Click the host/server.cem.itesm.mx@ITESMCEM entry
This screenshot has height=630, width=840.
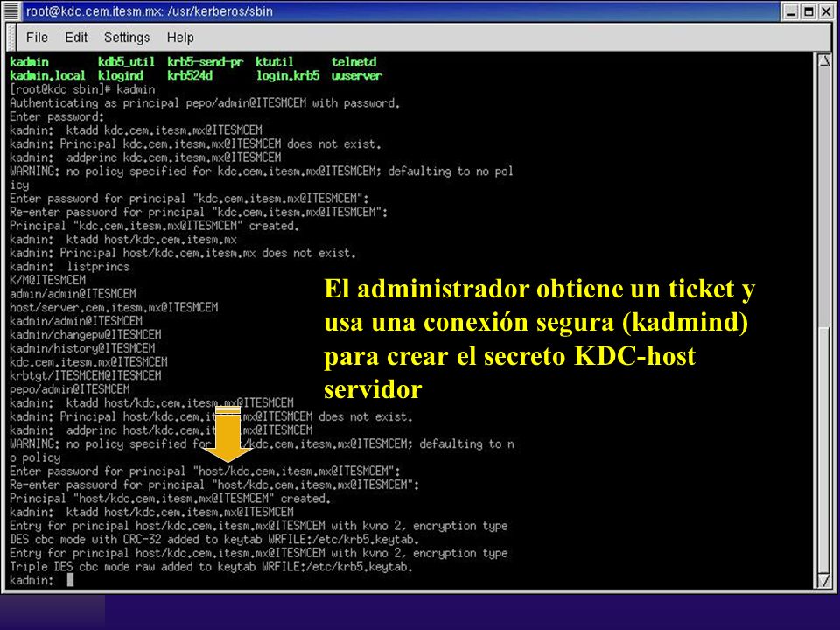tap(114, 307)
